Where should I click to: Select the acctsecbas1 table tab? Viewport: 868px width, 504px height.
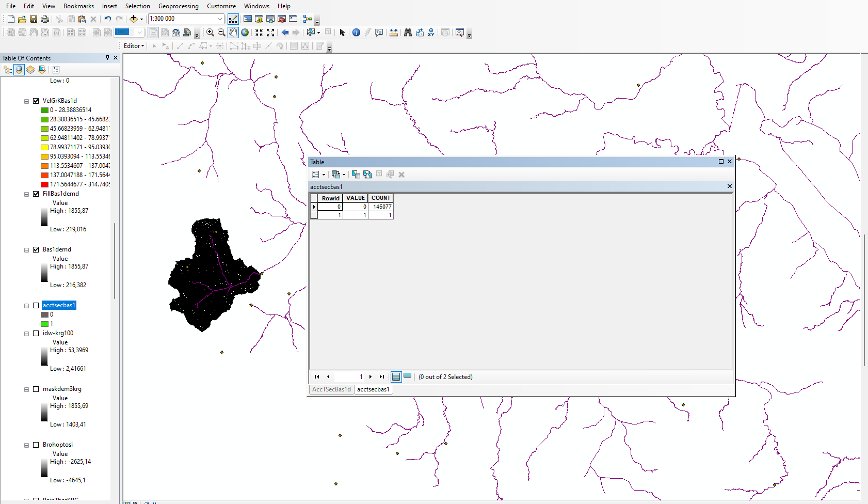point(373,389)
